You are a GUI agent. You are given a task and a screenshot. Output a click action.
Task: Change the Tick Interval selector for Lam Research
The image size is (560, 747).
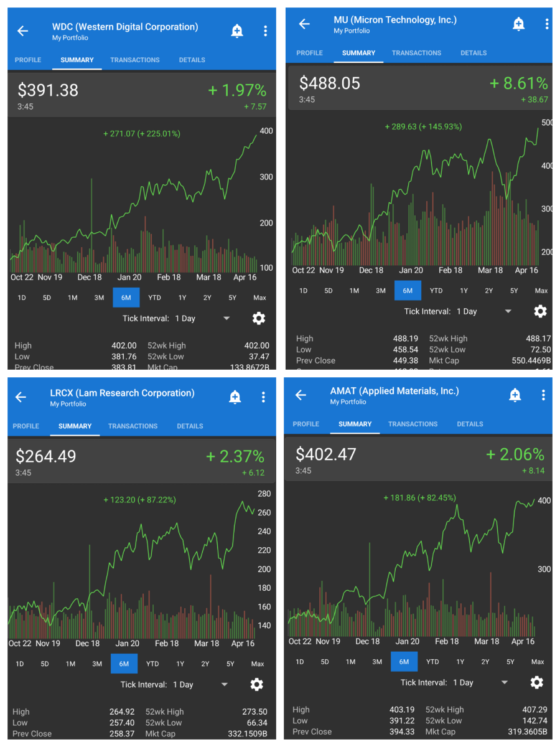(x=224, y=685)
